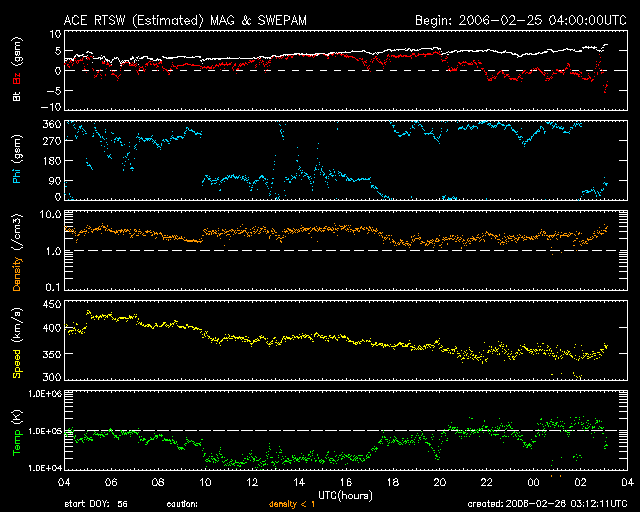Image resolution: width=640 pixels, height=512 pixels.
Task: Click the '270' tick label on the Phi axis
Action: (x=52, y=141)
